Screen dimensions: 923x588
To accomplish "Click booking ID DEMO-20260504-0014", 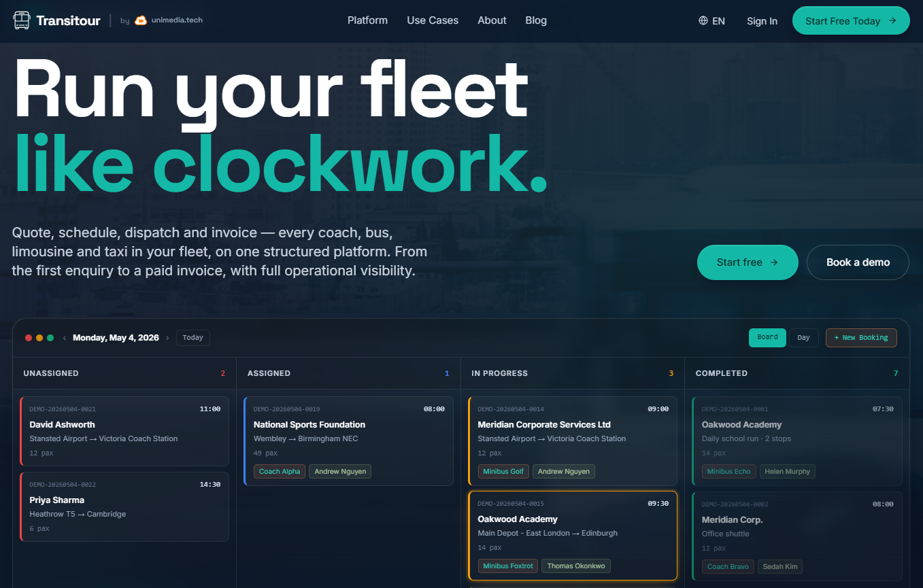I will click(511, 409).
